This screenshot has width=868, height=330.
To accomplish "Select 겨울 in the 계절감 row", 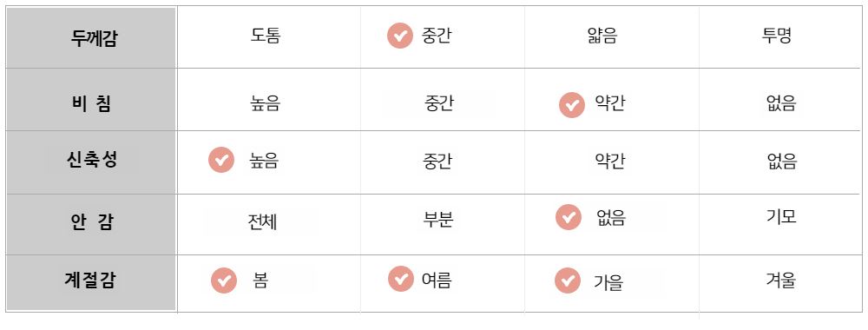I will pos(781,280).
